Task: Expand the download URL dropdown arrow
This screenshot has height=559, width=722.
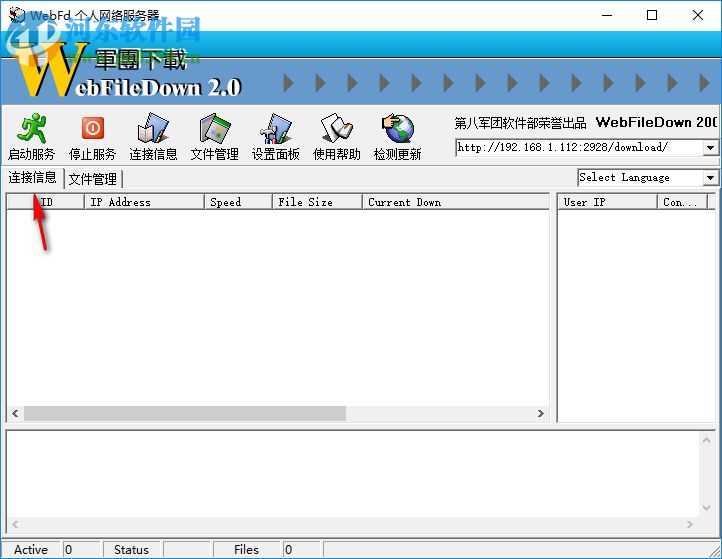Action: click(710, 148)
